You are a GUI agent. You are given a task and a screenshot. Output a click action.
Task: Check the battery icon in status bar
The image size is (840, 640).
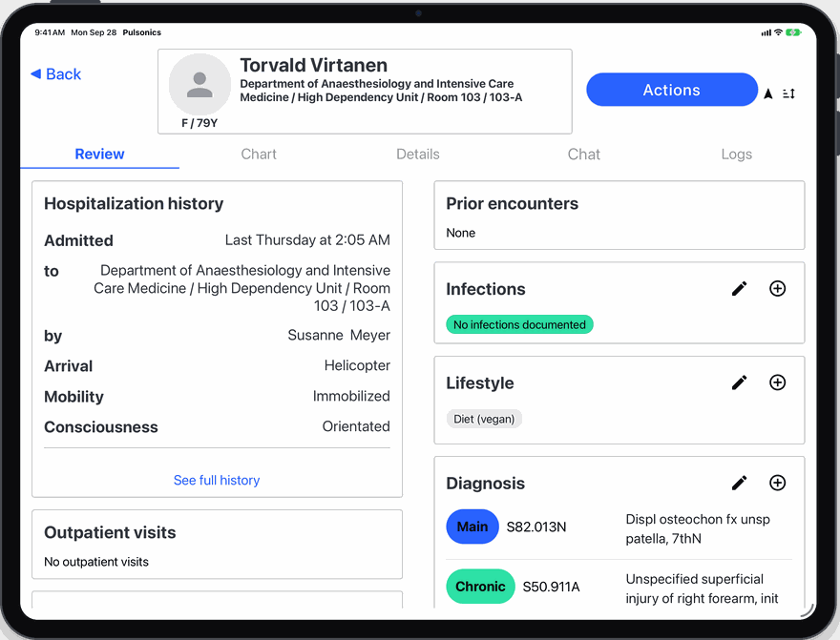[793, 32]
